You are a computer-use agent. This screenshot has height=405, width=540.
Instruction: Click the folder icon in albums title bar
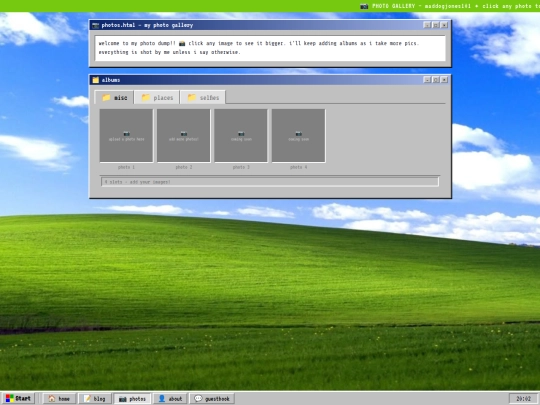click(x=96, y=80)
